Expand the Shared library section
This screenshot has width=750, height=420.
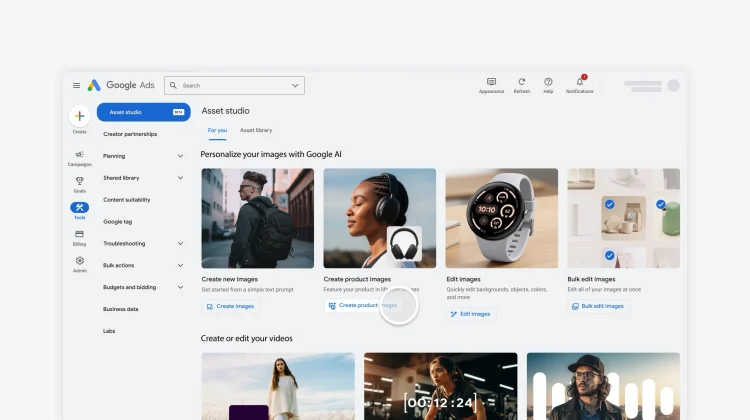pyautogui.click(x=180, y=178)
